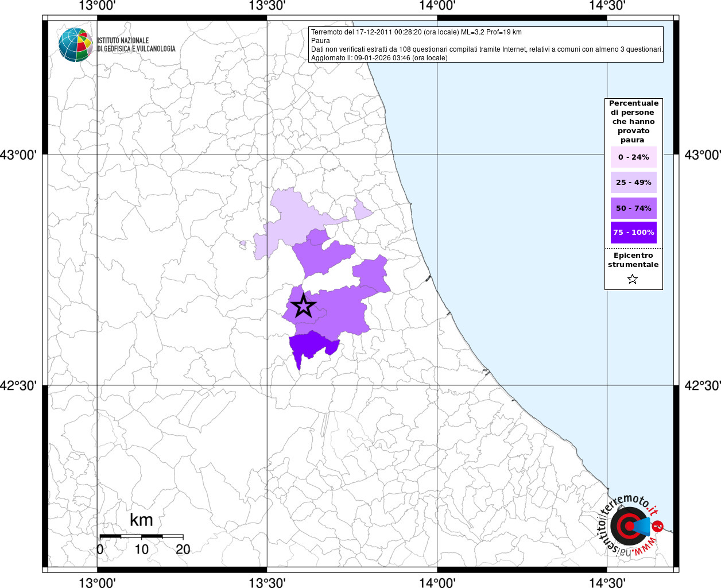Select the 50 - 74% legend swatch
This screenshot has height=588, width=721.
pyautogui.click(x=633, y=208)
